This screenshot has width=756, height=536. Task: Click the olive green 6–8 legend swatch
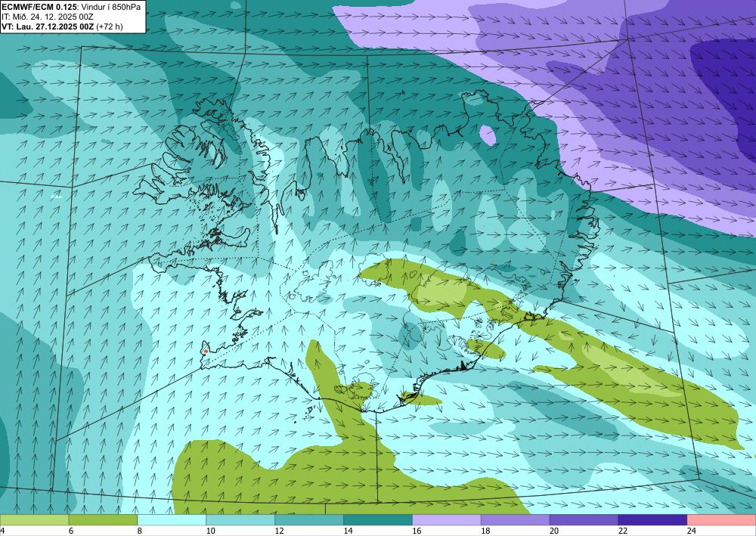103,520
